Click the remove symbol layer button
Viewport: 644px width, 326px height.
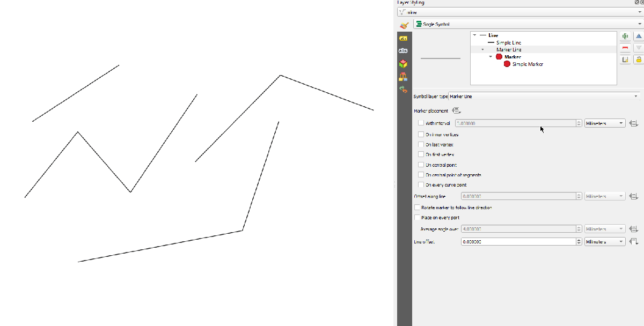point(625,48)
